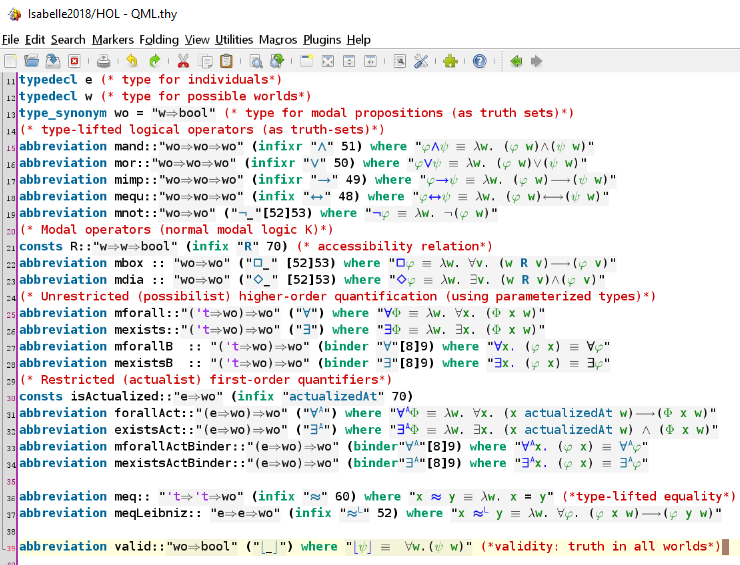Viewport: 740px width, 565px height.
Task: Click 'mequ' abbreviation name on line 18
Action: click(x=129, y=196)
